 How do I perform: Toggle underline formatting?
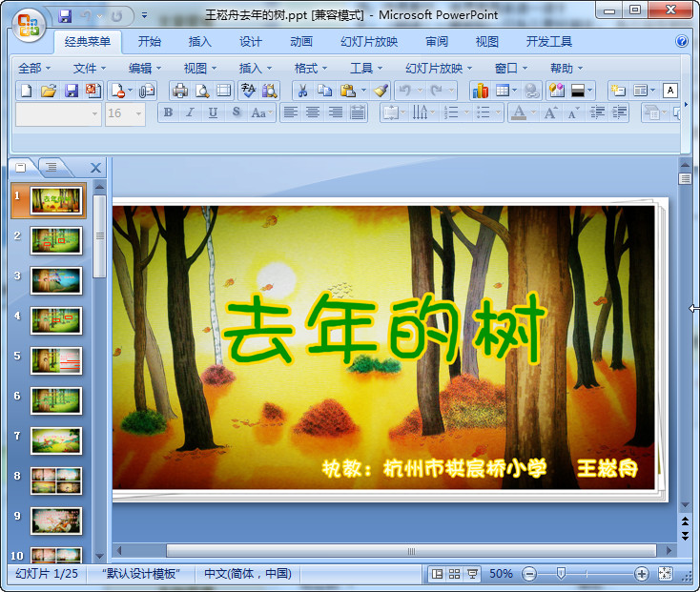click(213, 112)
